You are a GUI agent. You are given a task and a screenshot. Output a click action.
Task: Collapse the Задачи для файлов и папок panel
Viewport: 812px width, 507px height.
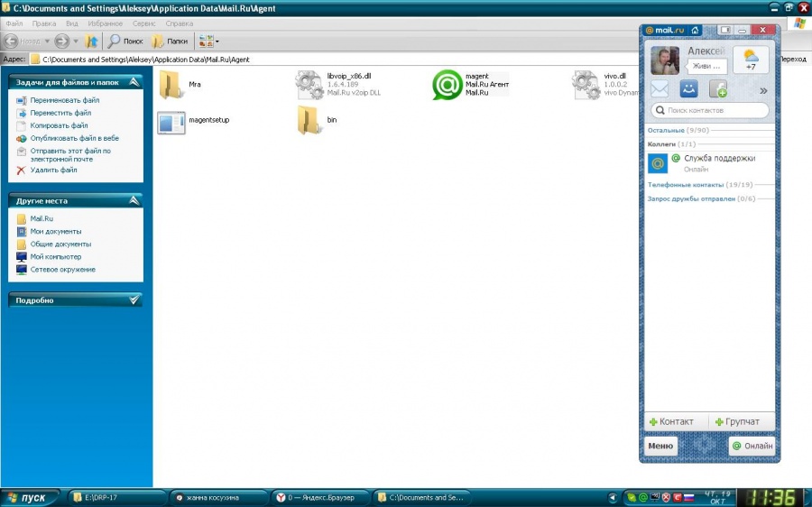click(x=134, y=82)
